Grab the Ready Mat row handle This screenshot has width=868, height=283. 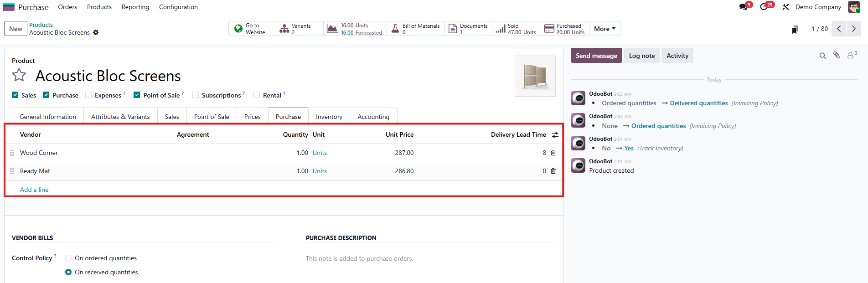click(12, 171)
